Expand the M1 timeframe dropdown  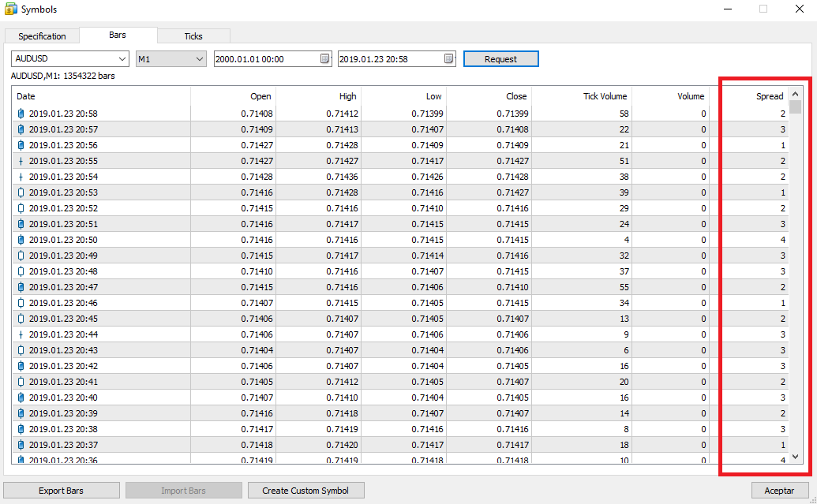point(199,59)
